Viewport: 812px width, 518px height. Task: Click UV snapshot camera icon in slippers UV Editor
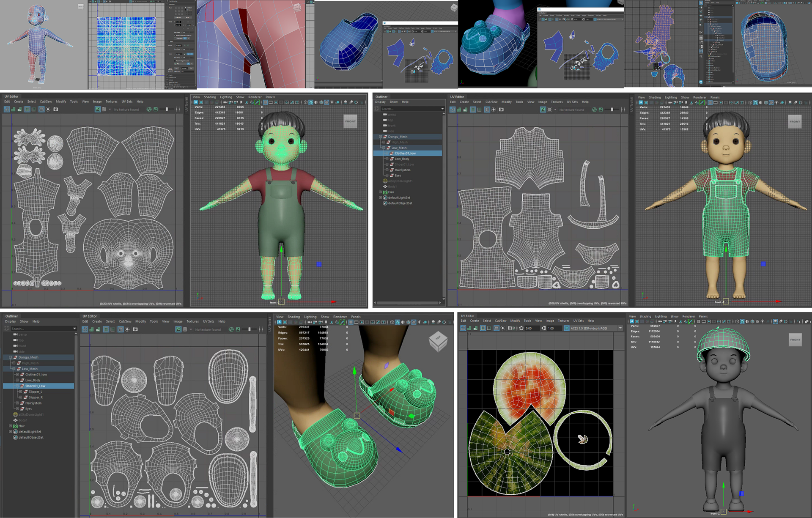click(135, 329)
